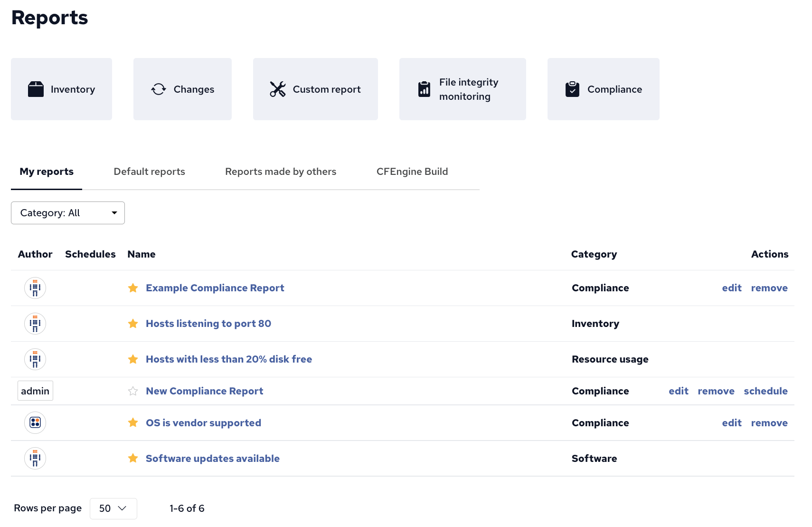Open the Reports made by others tab
The image size is (812, 527).
point(281,172)
